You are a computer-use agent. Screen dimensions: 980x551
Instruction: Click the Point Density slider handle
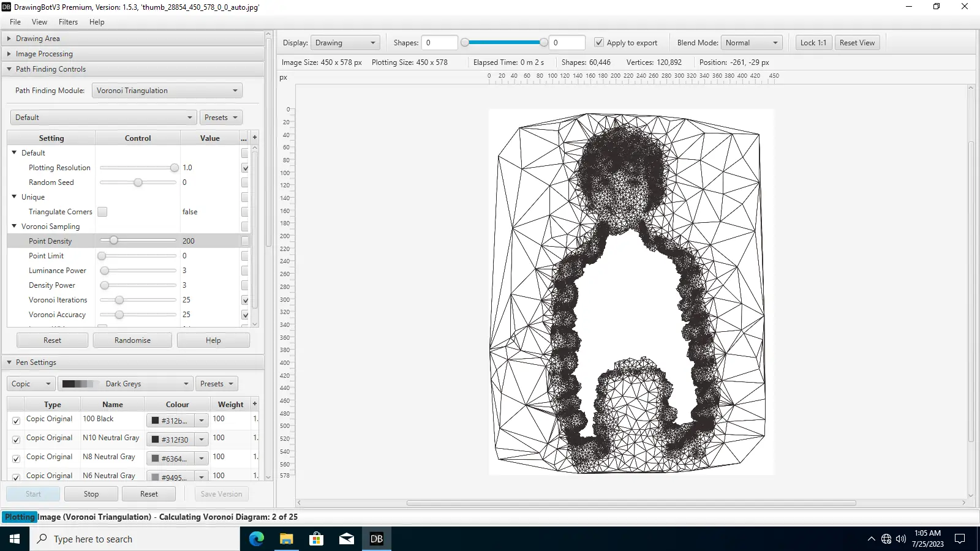(113, 241)
